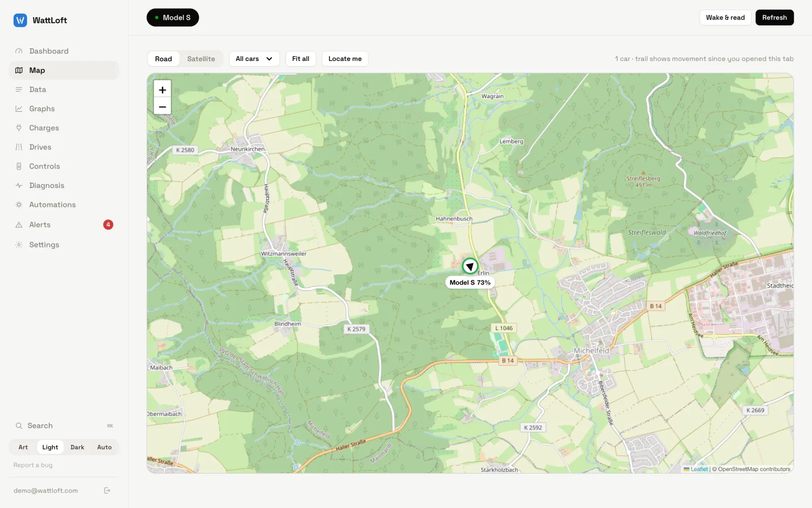This screenshot has height=508, width=812.
Task: Click the Fit all button
Action: point(300,59)
